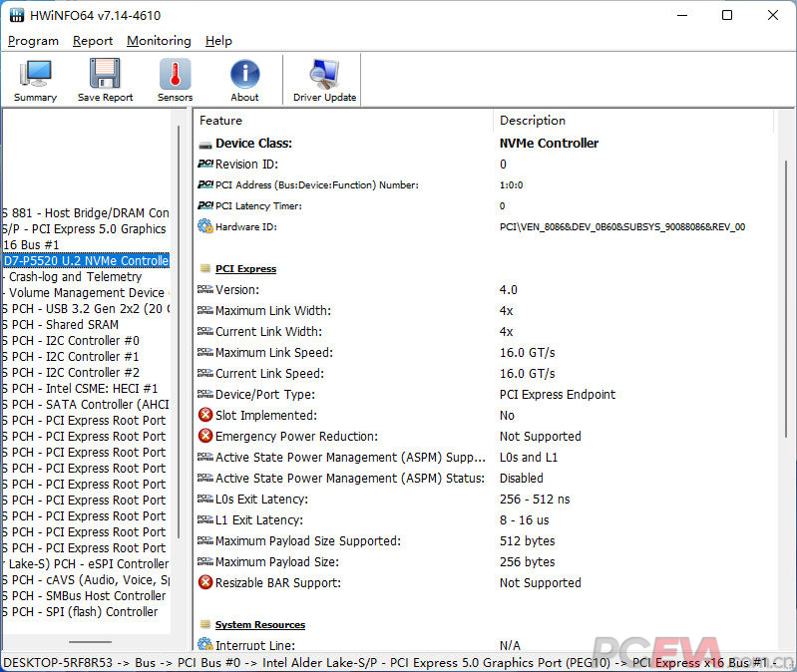Click the gear icon next to Hardware ID
The image size is (797, 672).
tap(204, 226)
